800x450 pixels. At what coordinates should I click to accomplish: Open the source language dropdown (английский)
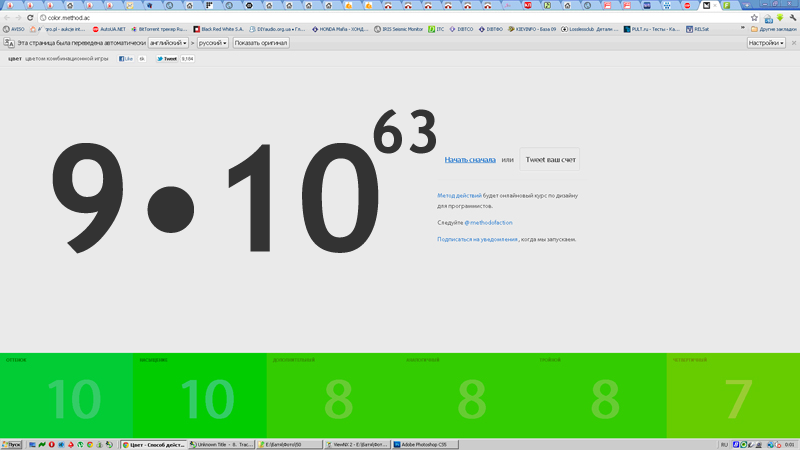point(168,43)
